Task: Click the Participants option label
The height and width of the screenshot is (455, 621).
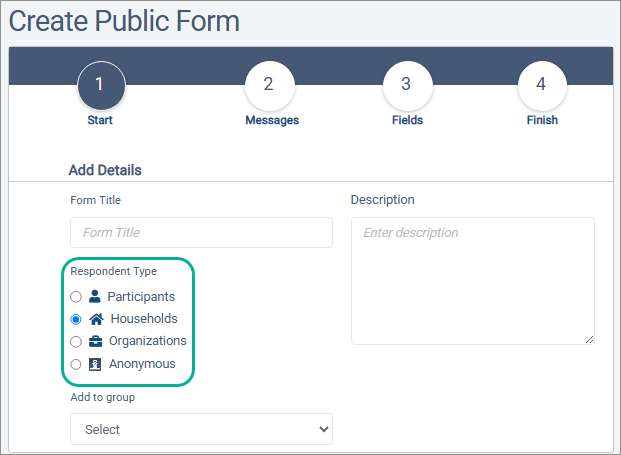Action: pyautogui.click(x=141, y=297)
